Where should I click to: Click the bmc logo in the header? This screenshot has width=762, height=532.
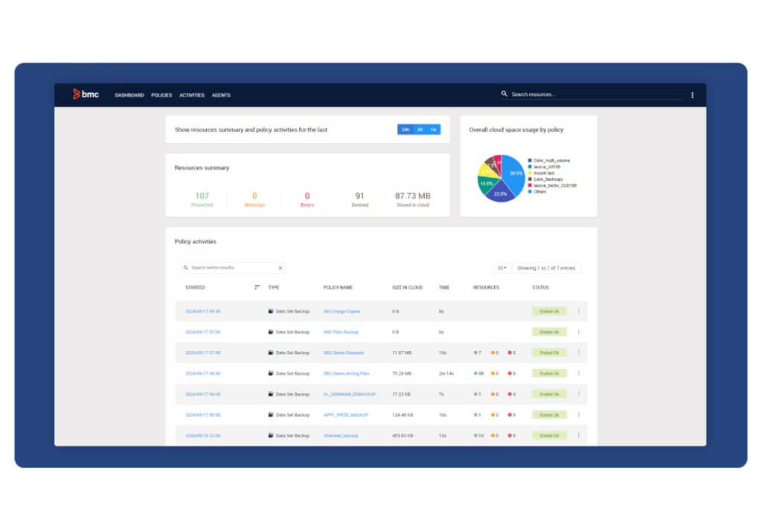click(x=86, y=94)
